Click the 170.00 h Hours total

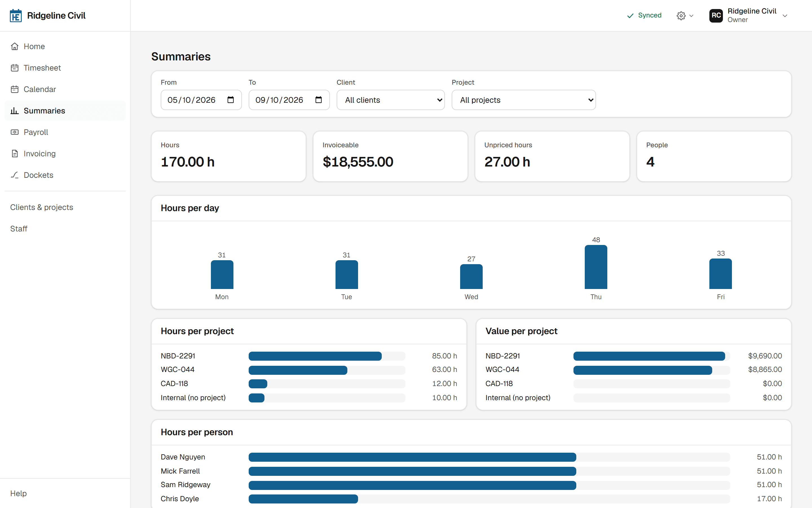point(187,162)
